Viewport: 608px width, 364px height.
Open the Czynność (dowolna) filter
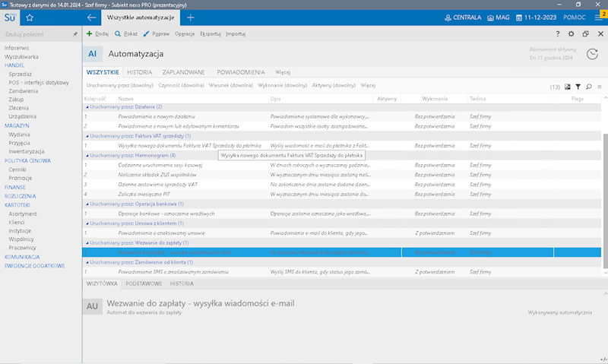tap(181, 85)
